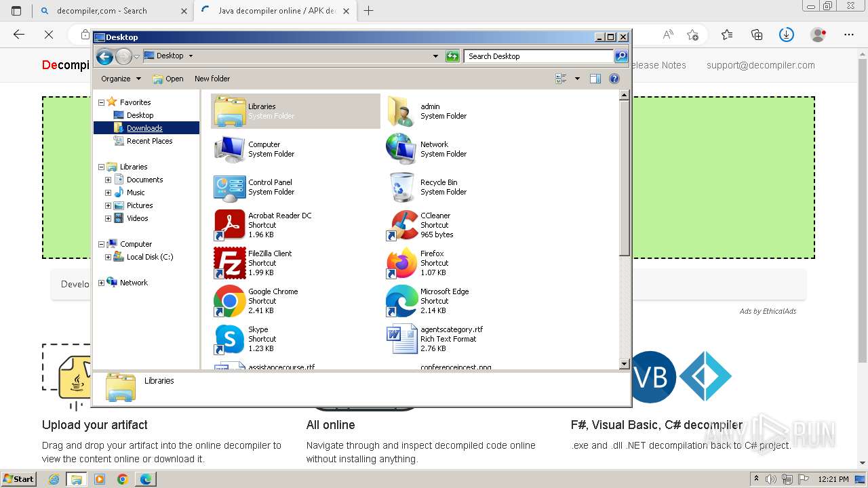Screen dimensions: 868x488
Task: Click the file list vertical scrollbar thumb
Action: (x=625, y=179)
